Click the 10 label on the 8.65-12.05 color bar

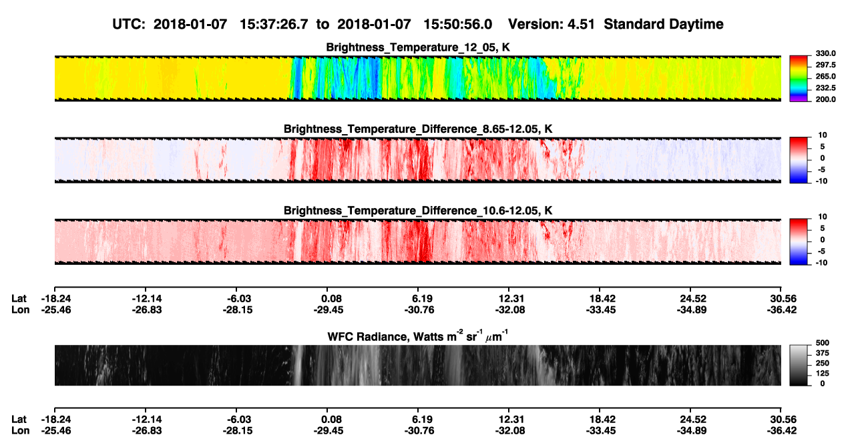coord(821,135)
